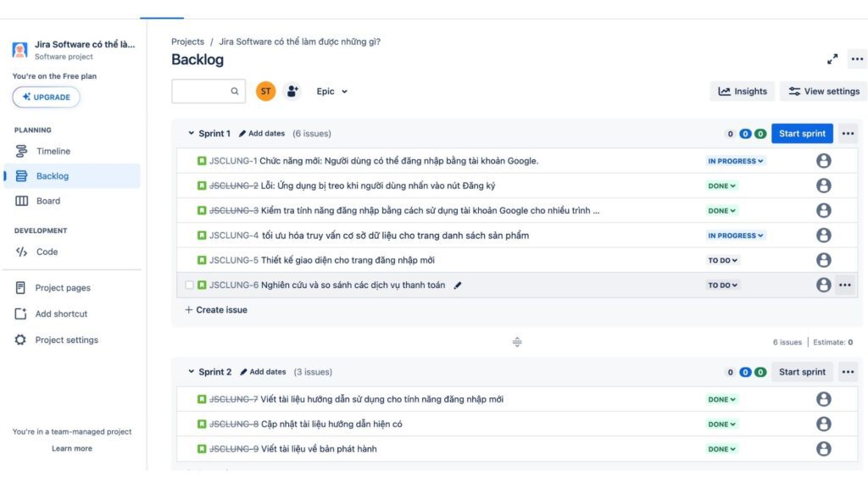Open backlog more actions menu at top
This screenshot has height=488, width=868.
point(857,59)
